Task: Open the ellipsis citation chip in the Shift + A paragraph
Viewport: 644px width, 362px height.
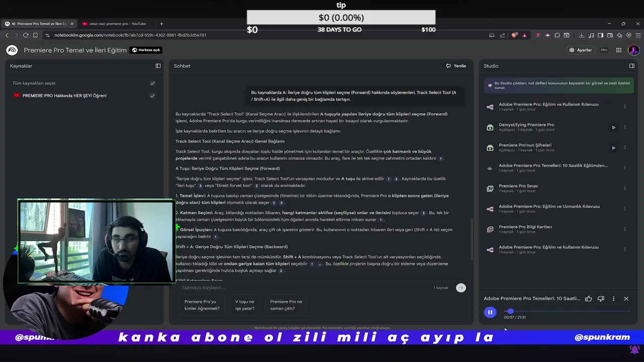Action: click(320, 264)
